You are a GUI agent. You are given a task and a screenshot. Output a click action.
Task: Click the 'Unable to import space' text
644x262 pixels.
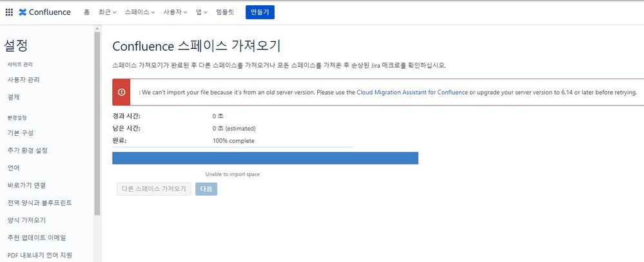233,174
